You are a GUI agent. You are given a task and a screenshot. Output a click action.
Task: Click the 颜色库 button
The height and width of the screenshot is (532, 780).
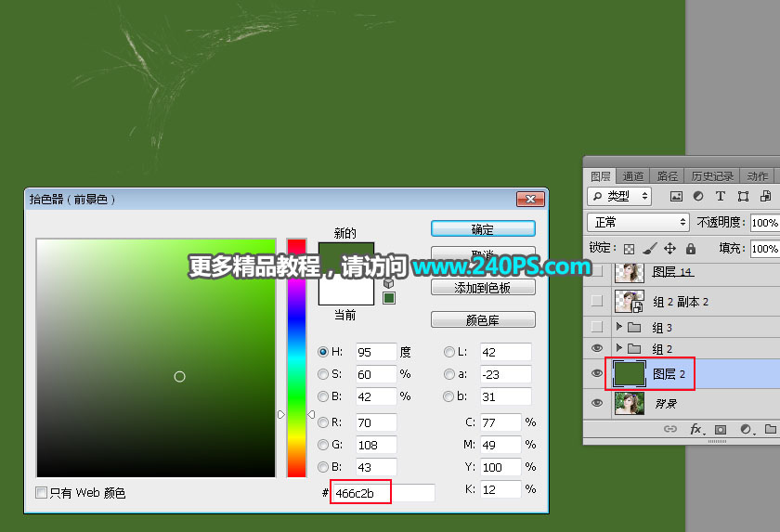tap(483, 319)
